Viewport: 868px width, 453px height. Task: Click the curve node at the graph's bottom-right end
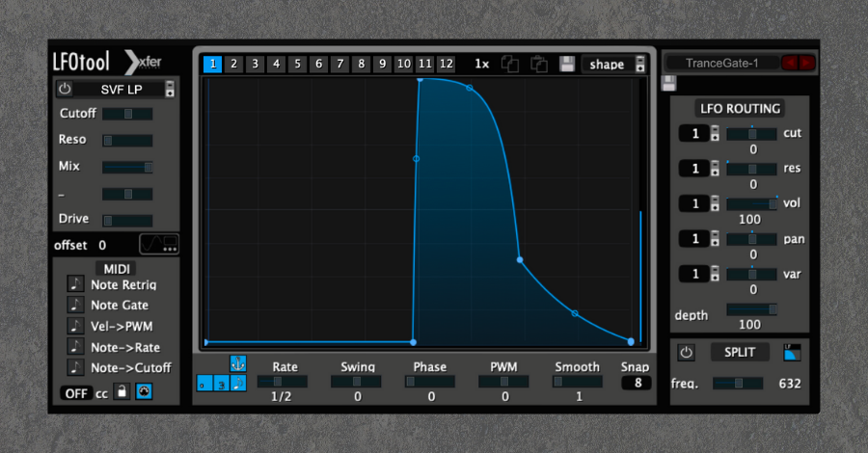(x=631, y=342)
